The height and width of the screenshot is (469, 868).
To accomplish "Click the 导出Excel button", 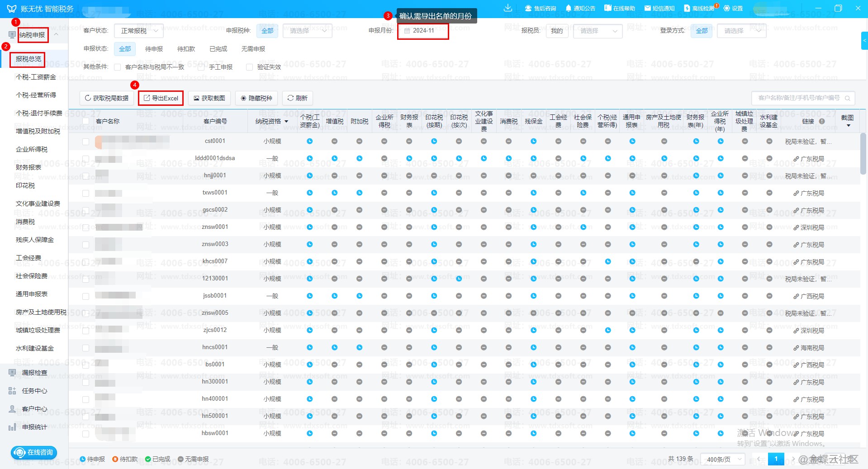I will tap(161, 98).
